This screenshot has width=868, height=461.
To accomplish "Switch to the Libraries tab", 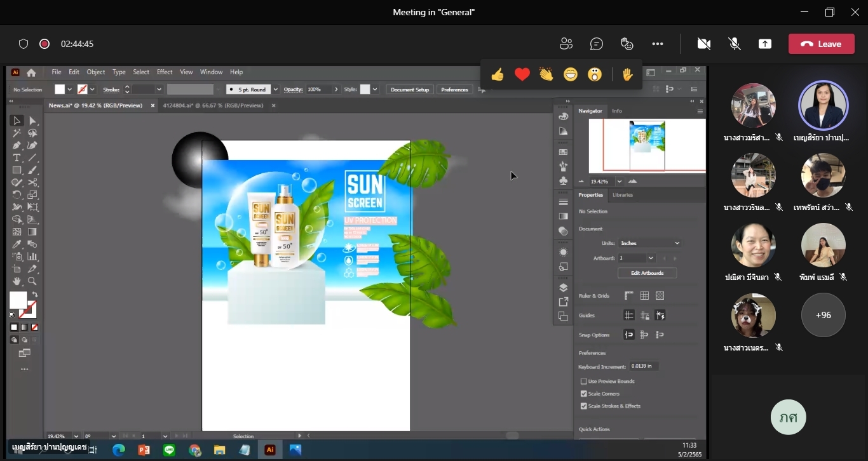I will pos(623,195).
